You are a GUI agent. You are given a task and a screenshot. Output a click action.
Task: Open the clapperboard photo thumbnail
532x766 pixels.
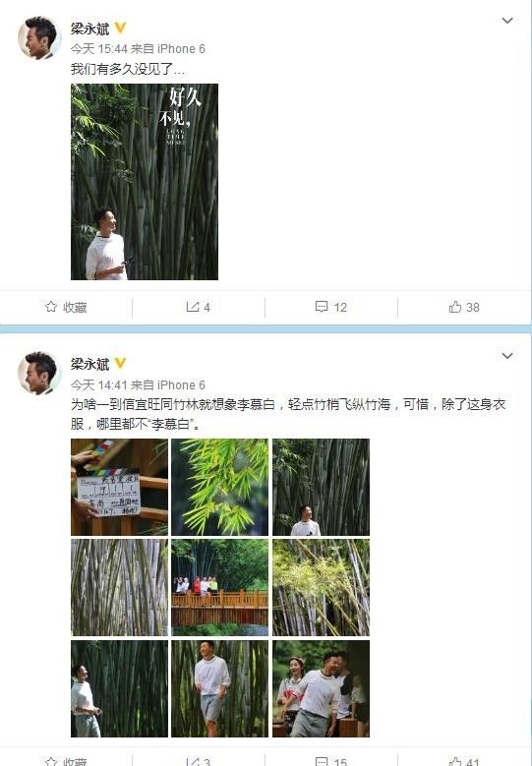point(119,487)
